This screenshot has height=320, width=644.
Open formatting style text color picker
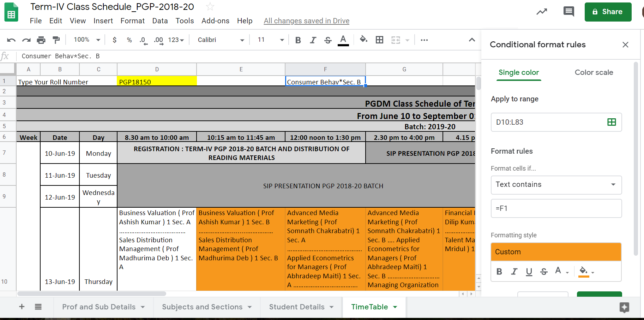coord(562,271)
